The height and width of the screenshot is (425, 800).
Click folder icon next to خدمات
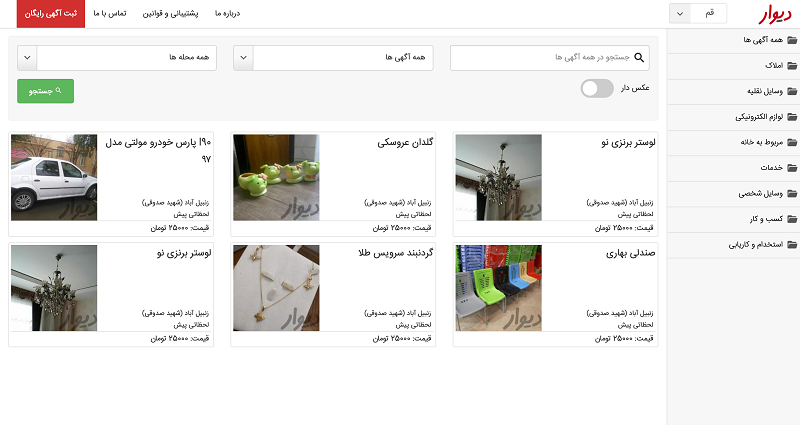tap(792, 168)
